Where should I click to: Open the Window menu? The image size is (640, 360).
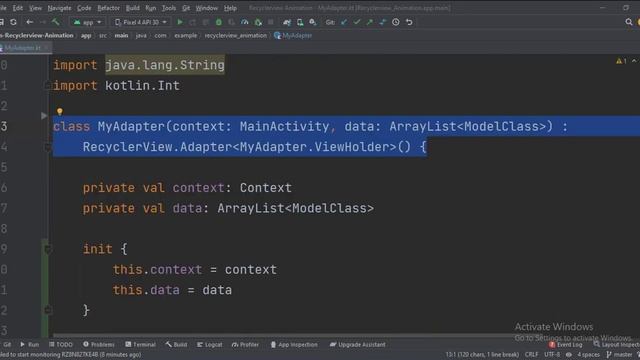coord(207,8)
